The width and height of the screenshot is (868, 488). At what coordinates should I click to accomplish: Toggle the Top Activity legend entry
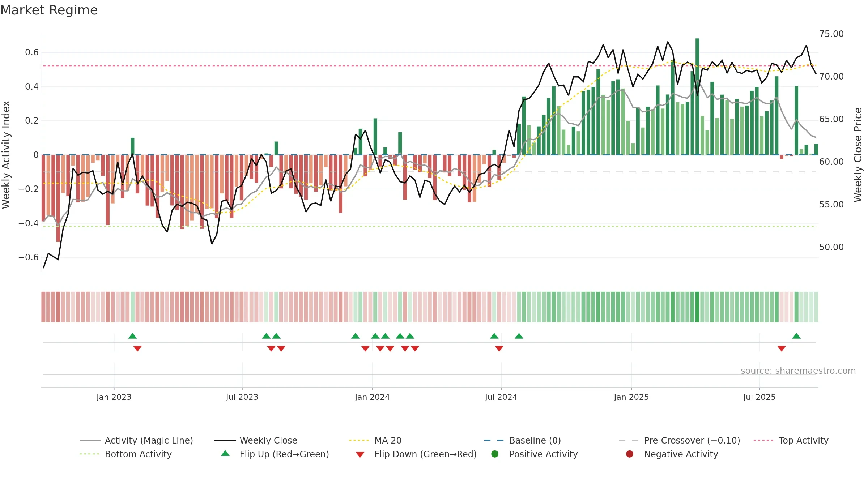click(791, 440)
